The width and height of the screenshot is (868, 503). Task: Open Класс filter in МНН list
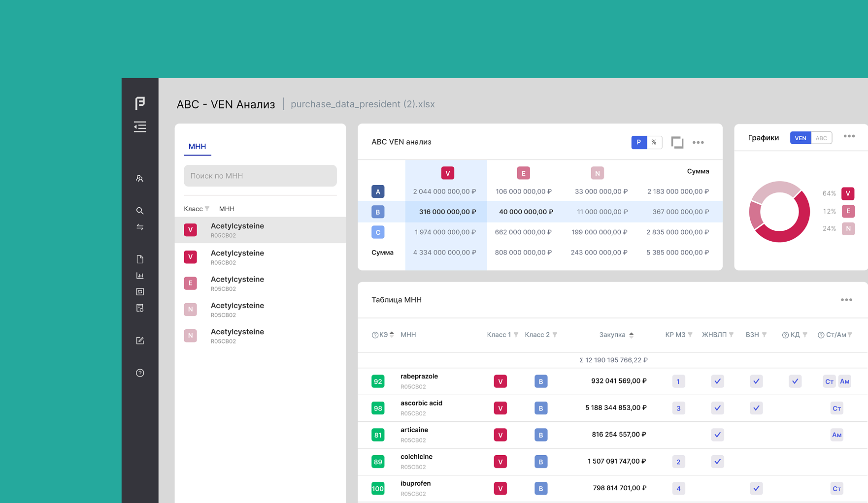pyautogui.click(x=207, y=209)
